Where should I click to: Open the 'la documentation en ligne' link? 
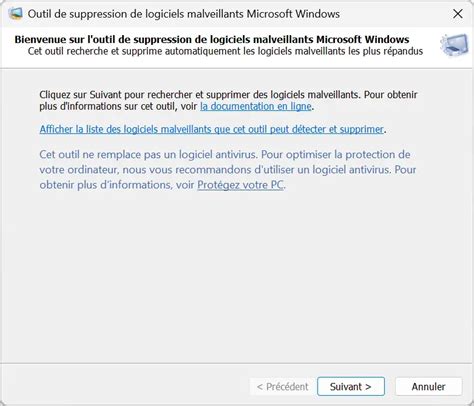click(256, 106)
